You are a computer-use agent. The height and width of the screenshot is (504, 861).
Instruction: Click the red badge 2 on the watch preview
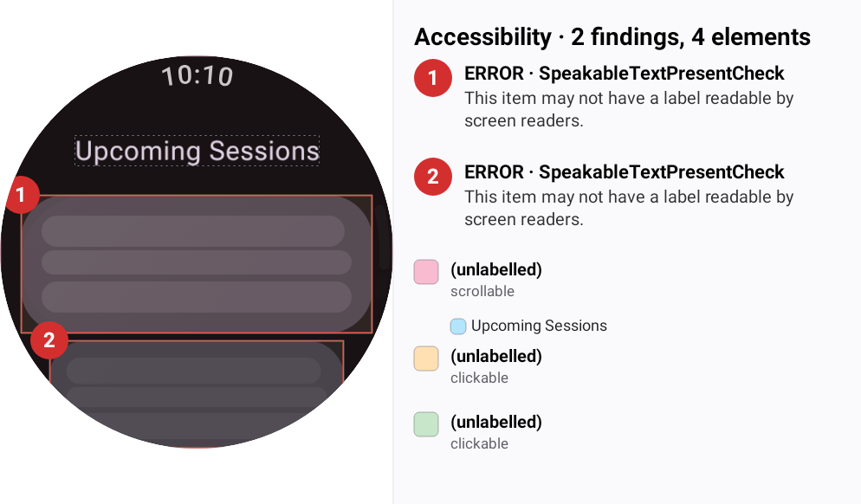49,340
